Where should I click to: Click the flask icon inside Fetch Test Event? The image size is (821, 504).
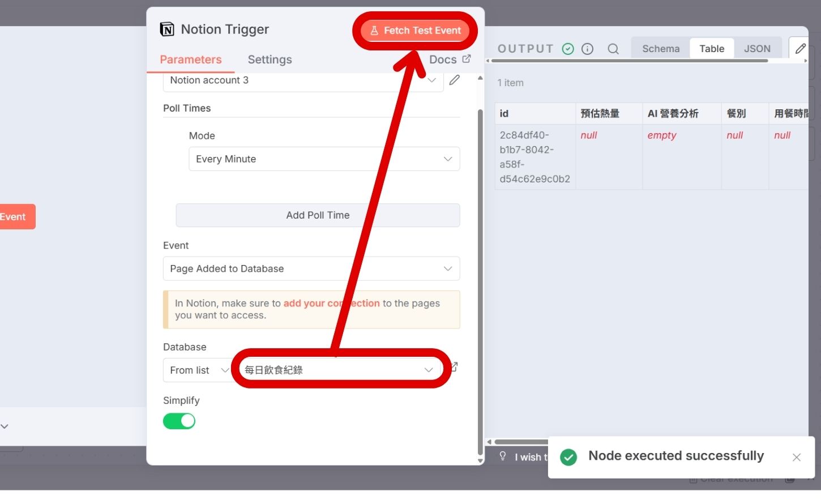point(374,31)
